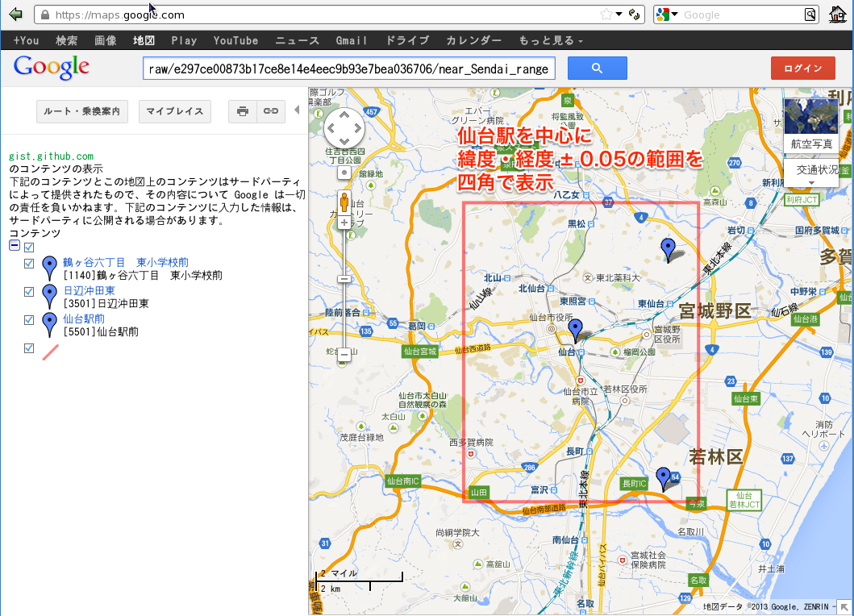The height and width of the screenshot is (616, 854).
Task: Click the browser back arrow
Action: click(x=15, y=15)
